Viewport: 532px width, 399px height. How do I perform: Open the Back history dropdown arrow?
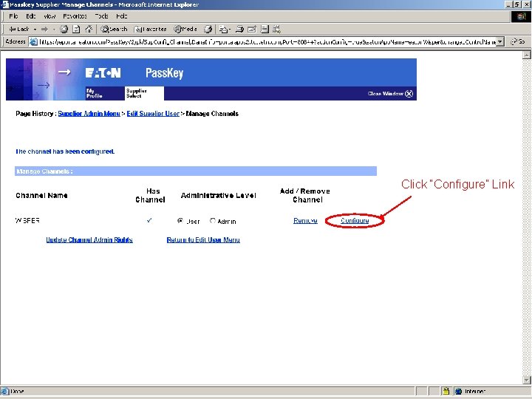pyautogui.click(x=35, y=30)
